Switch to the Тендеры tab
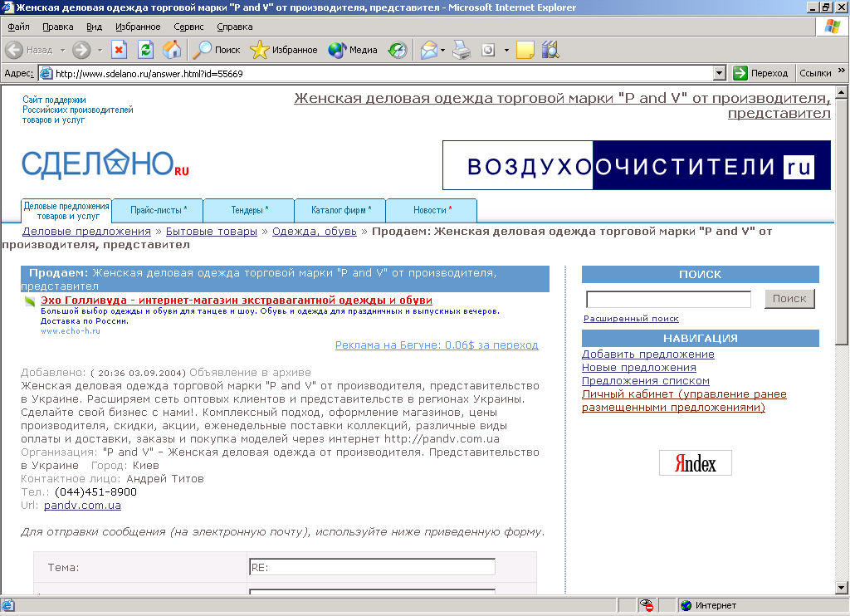Viewport: 850px width, 616px height. 249,210
